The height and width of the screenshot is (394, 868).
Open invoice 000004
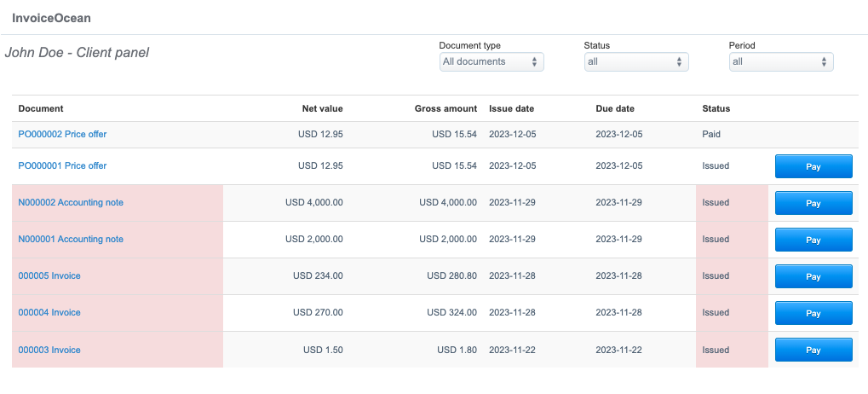(49, 312)
